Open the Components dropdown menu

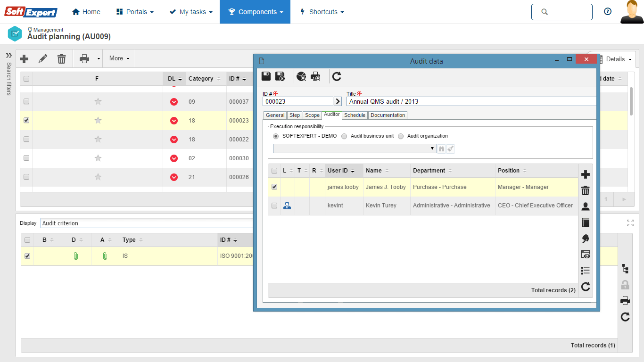[x=255, y=12]
